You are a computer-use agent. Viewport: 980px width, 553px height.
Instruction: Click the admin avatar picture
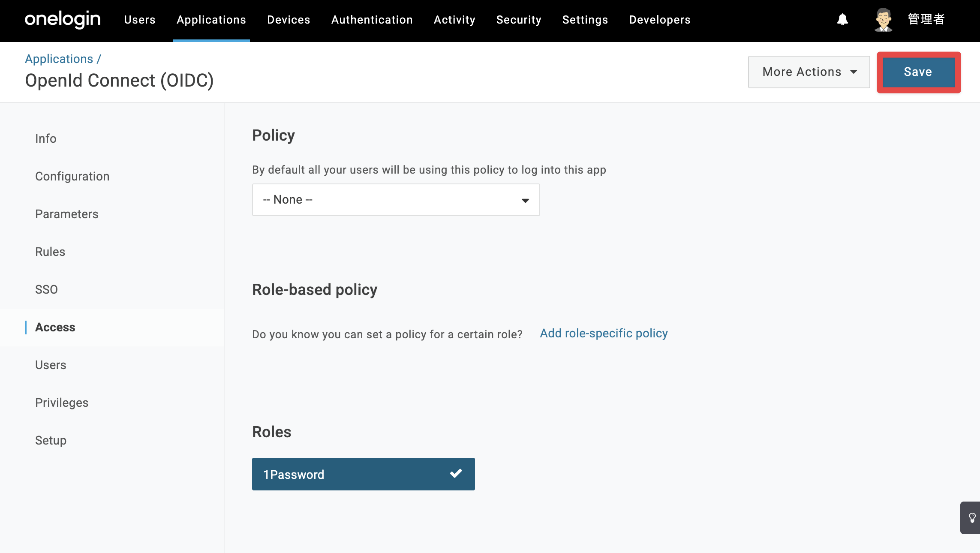tap(884, 20)
